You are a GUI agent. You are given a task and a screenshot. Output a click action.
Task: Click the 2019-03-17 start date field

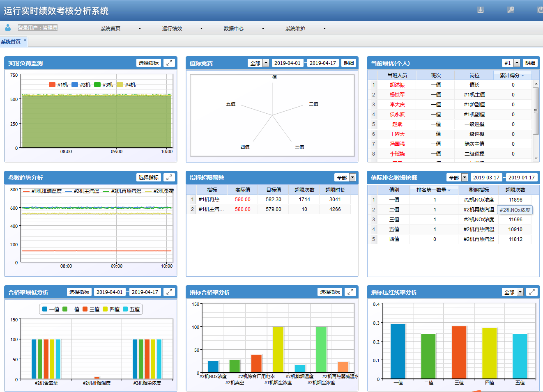pyautogui.click(x=486, y=178)
